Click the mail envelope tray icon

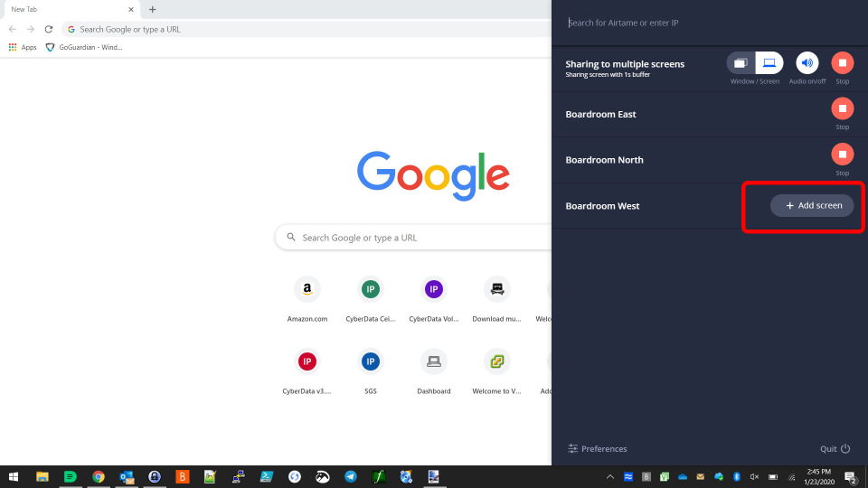point(700,477)
